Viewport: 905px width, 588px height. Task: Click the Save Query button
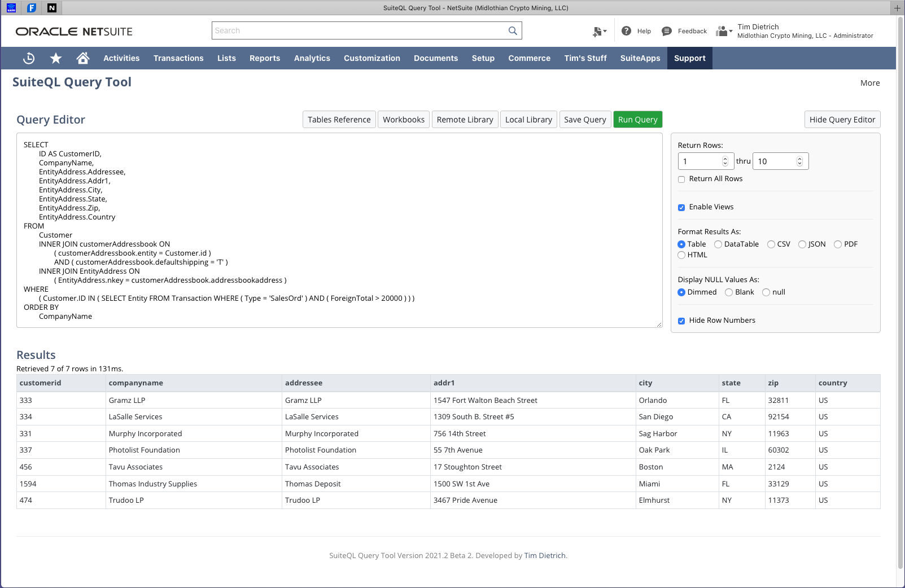585,120
